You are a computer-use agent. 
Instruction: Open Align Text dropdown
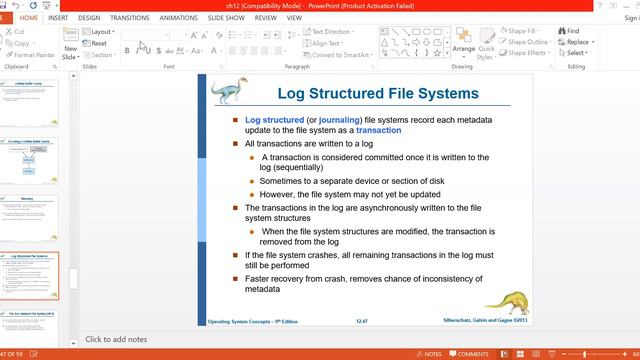click(324, 43)
